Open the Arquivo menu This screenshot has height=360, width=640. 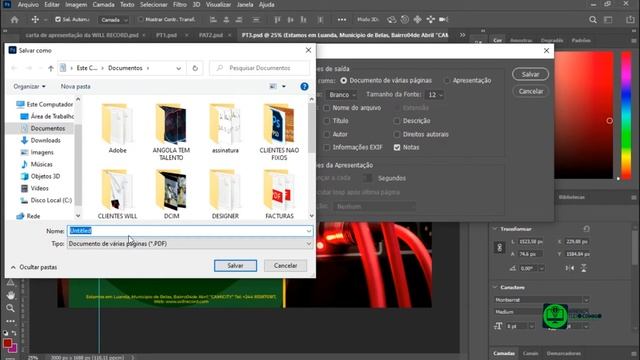tap(28, 4)
